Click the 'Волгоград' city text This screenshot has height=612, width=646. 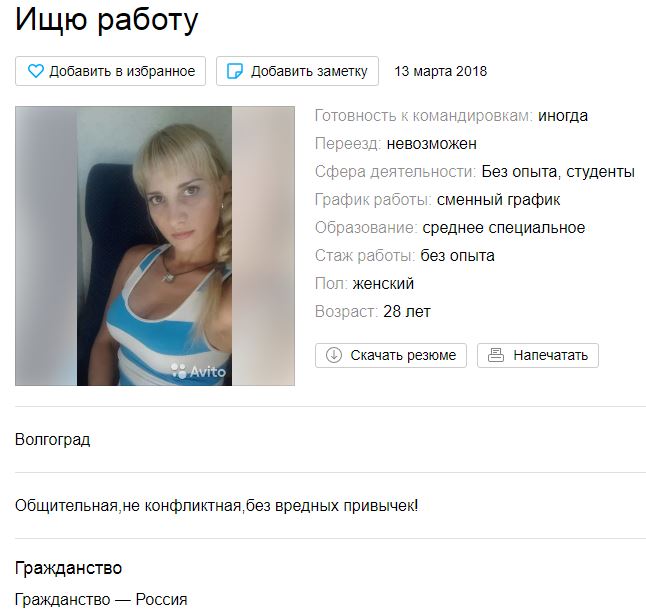tap(52, 440)
